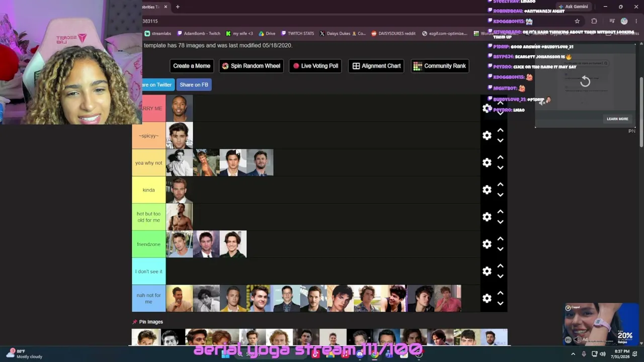Select the nah not for me tier label
This screenshot has width=644, height=362.
click(x=149, y=299)
